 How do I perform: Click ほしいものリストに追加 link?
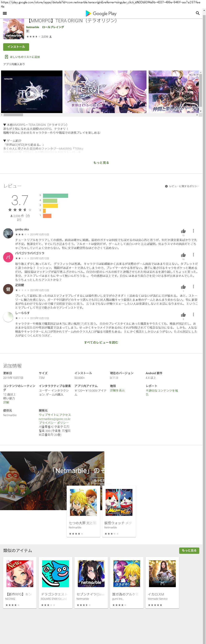(25, 57)
